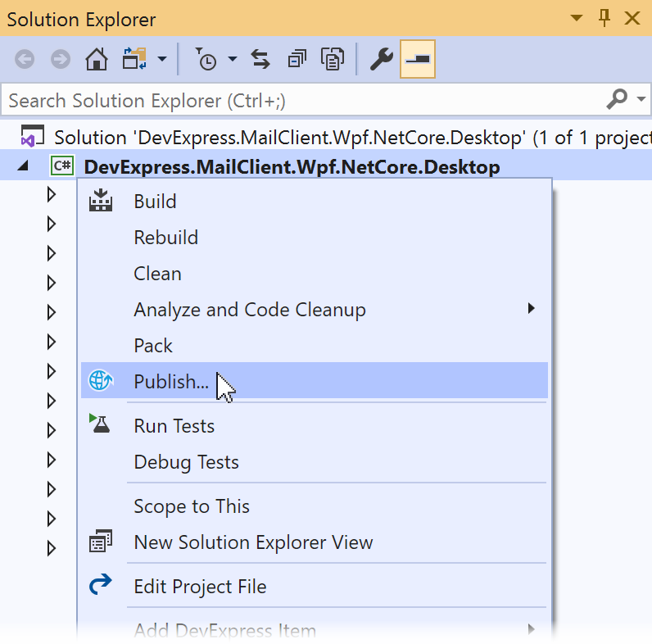Click the C# project icon
The image size is (652, 644).
point(62,166)
